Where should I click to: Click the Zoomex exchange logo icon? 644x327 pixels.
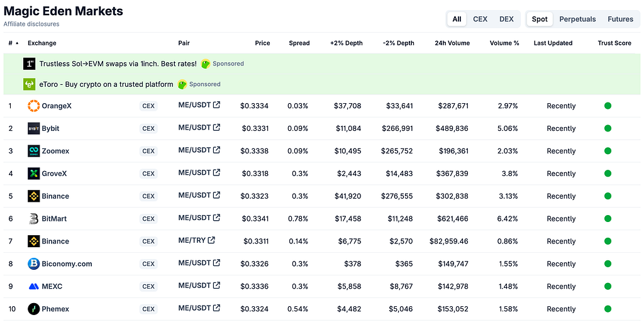34,151
